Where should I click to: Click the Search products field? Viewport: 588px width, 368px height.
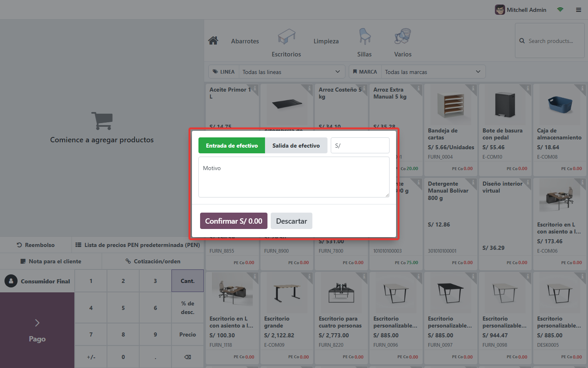pyautogui.click(x=550, y=40)
